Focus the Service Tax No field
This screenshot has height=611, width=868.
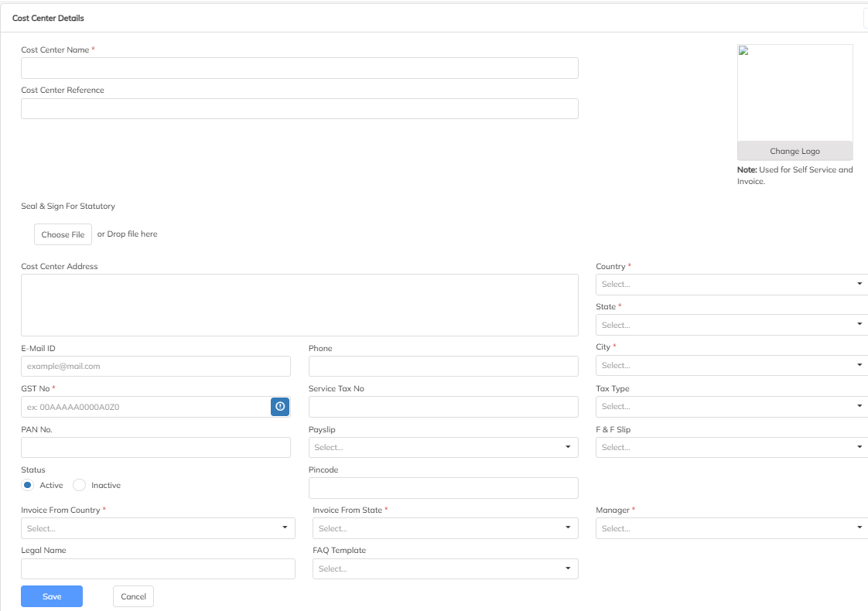(x=443, y=407)
